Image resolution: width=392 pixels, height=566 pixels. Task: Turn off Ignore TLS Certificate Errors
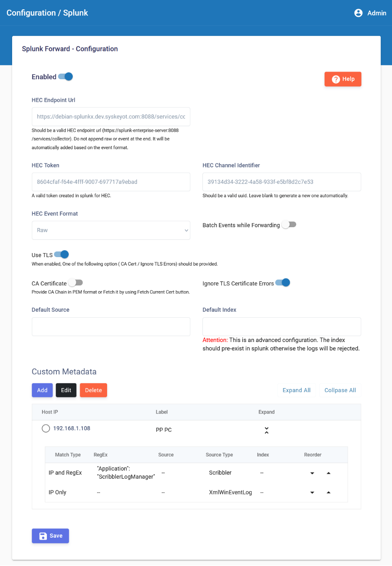(283, 283)
